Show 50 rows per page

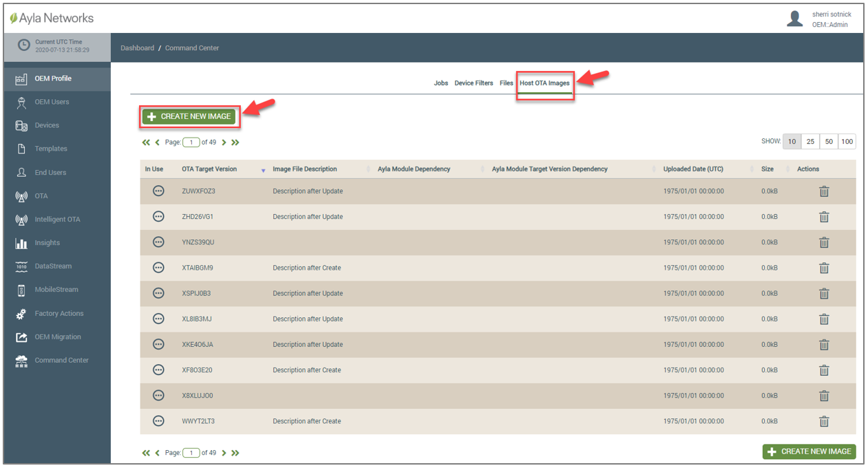829,142
